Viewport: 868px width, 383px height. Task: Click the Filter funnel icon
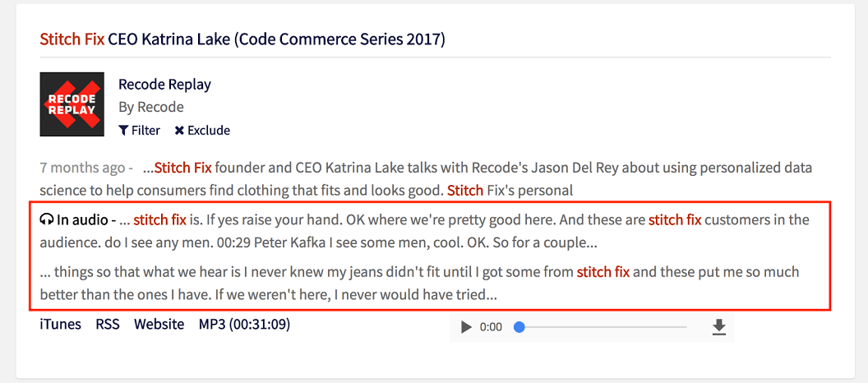[x=123, y=131]
